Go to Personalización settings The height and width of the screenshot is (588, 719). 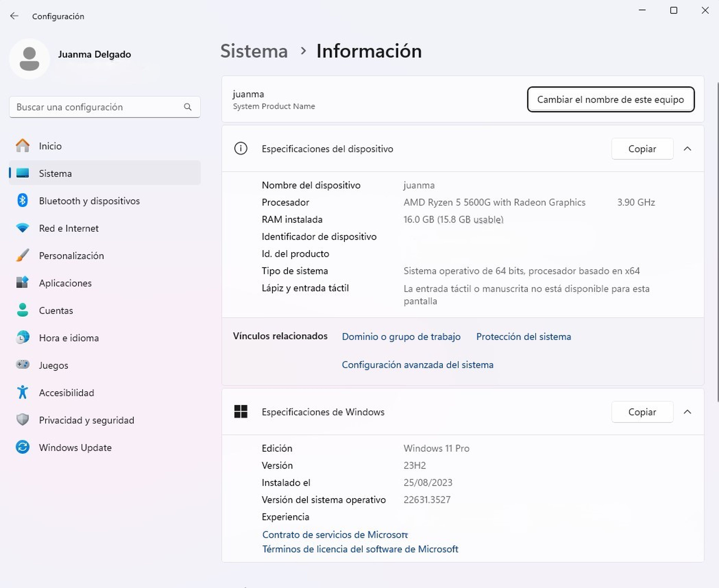click(x=105, y=255)
